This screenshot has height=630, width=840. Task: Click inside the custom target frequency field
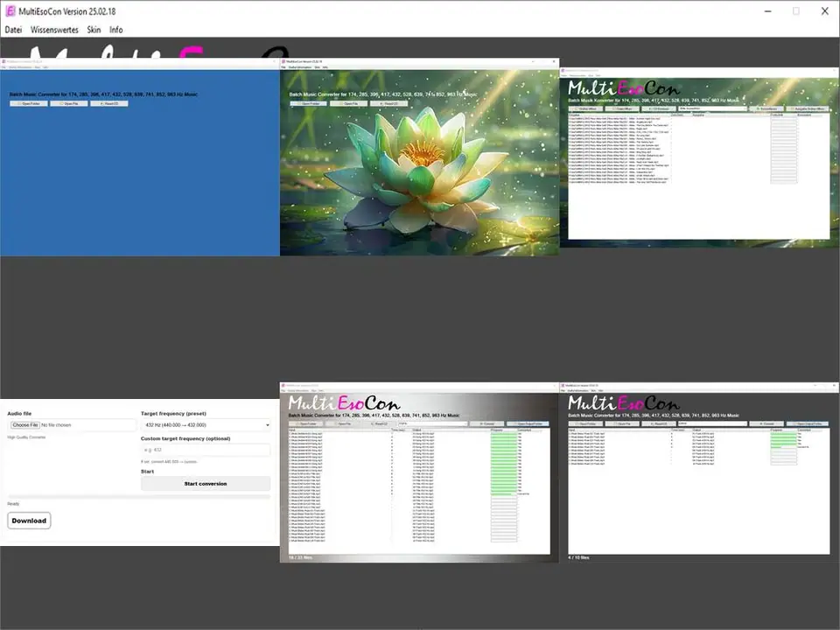206,449
